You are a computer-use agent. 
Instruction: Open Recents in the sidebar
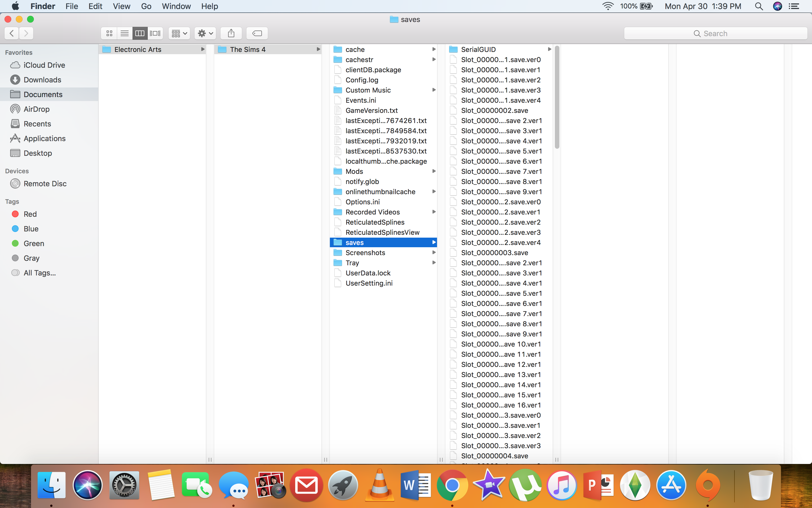(49, 124)
